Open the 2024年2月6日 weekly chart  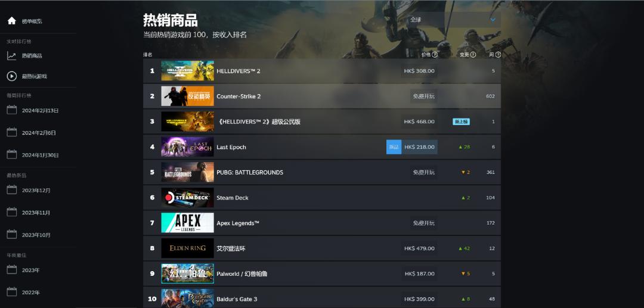point(39,133)
